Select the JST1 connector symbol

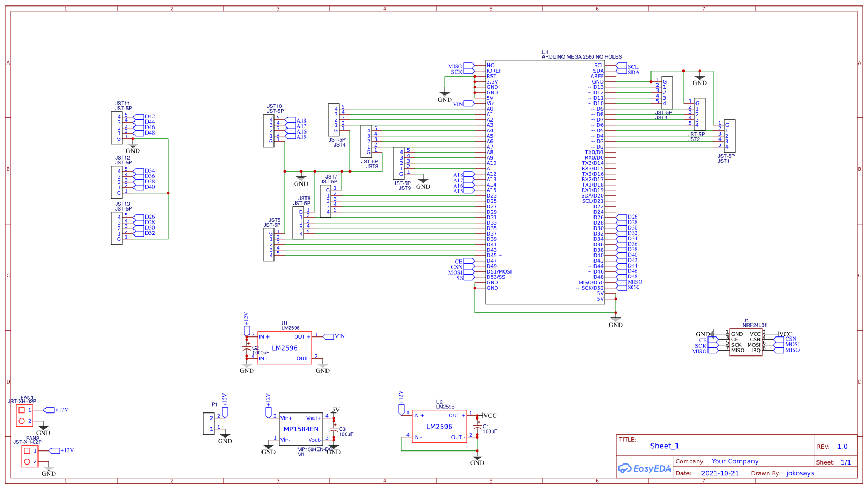click(x=731, y=136)
